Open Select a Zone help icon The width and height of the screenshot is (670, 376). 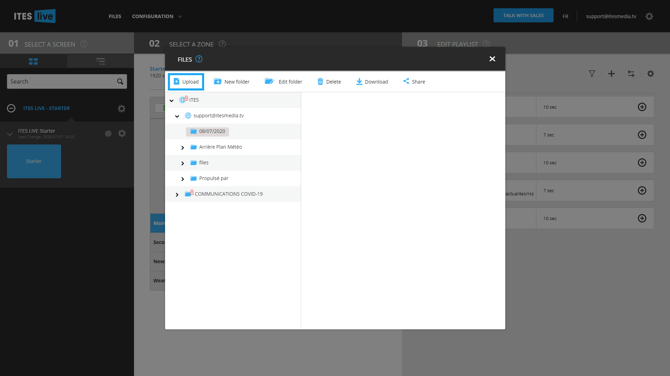pyautogui.click(x=222, y=44)
